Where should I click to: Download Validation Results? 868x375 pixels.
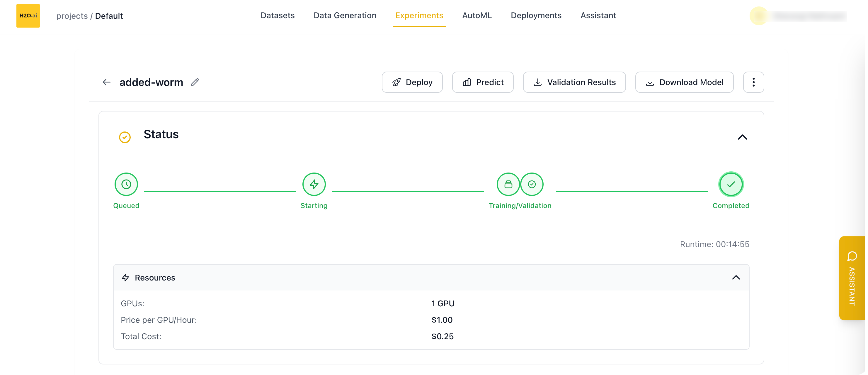click(x=574, y=82)
